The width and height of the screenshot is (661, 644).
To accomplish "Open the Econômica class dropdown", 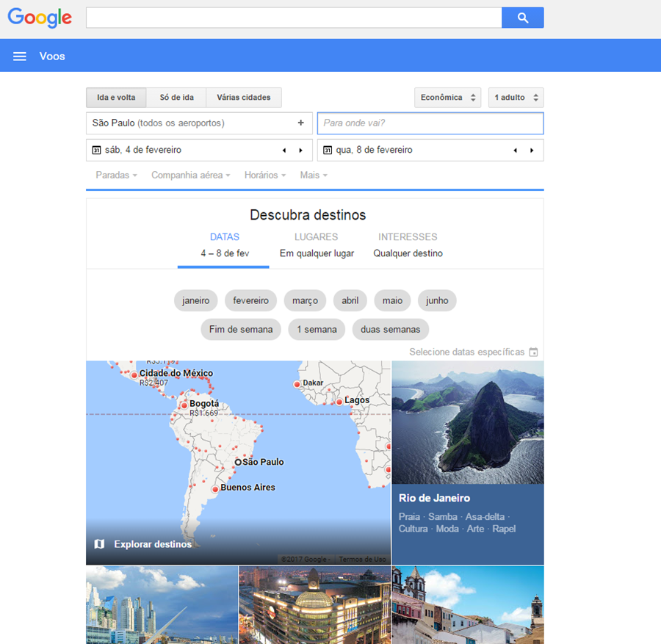I will pyautogui.click(x=447, y=98).
